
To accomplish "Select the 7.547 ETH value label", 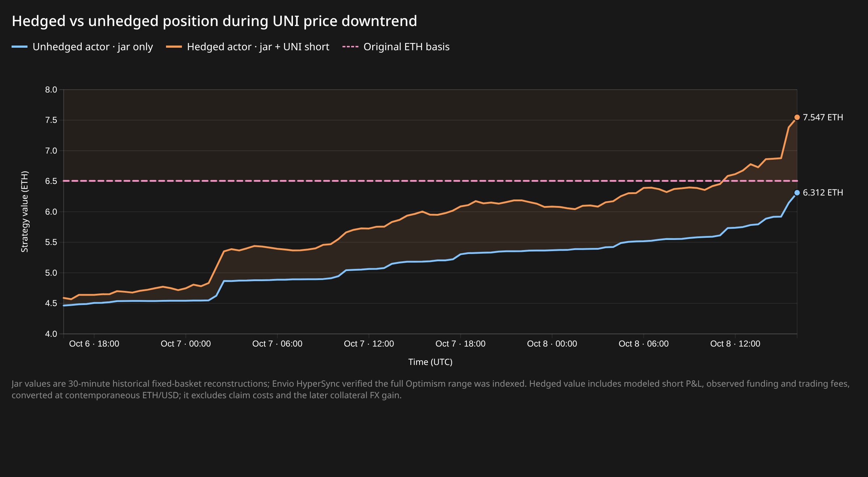I will click(823, 117).
